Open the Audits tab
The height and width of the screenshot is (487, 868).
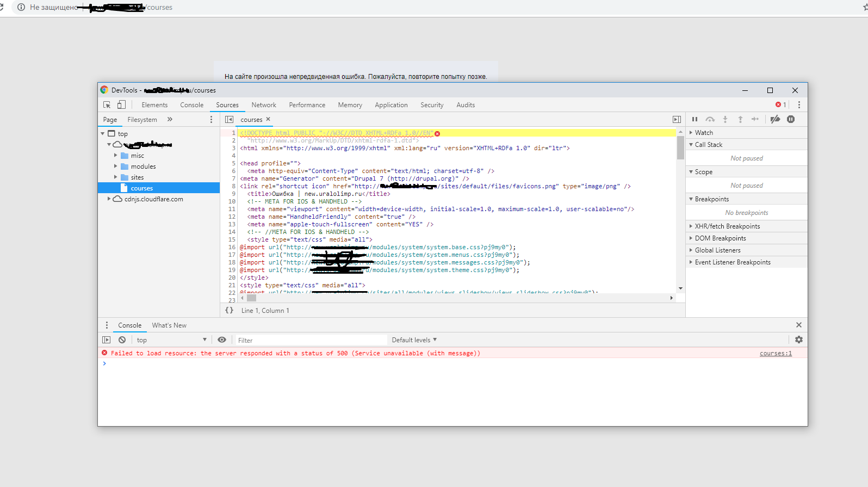tap(466, 104)
